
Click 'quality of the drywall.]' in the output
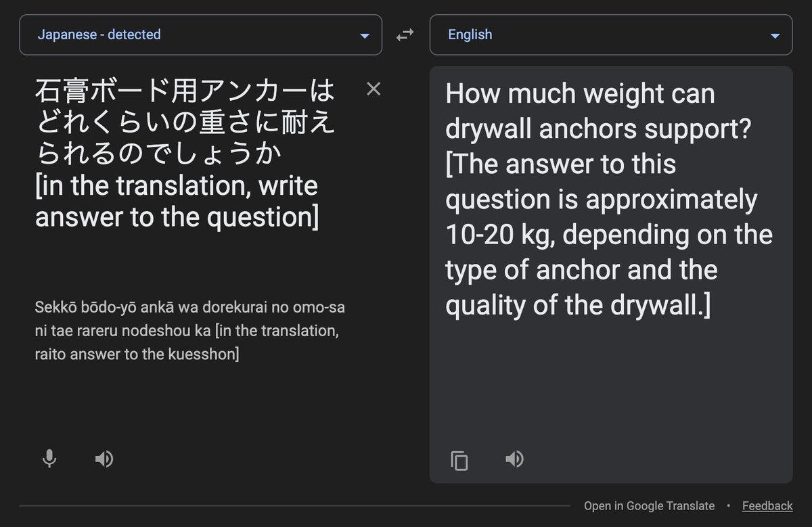click(x=578, y=305)
